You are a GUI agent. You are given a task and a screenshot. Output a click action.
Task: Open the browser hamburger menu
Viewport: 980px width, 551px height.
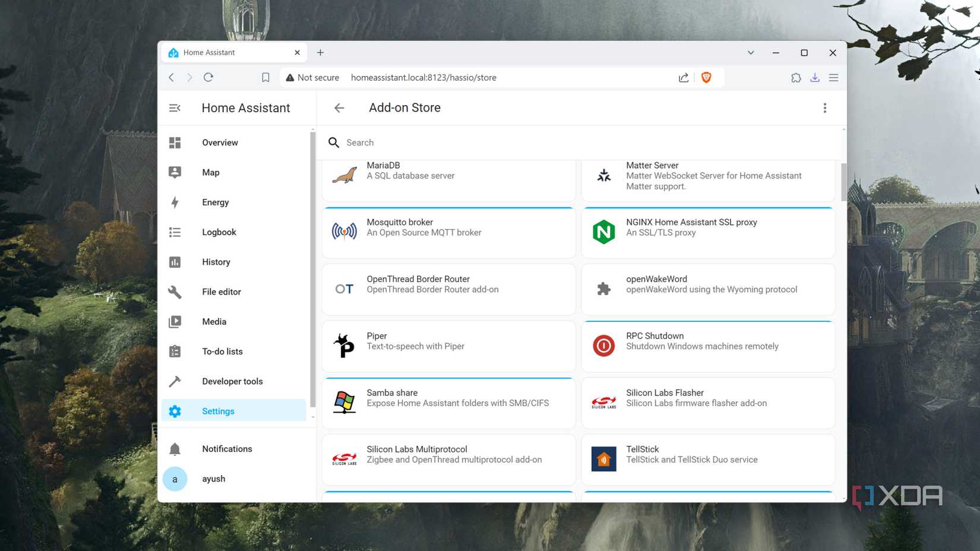point(834,77)
